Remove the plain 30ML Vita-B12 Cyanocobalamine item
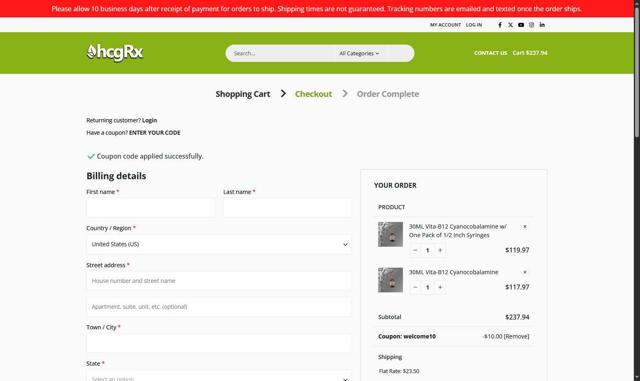Viewport: 640px width, 381px height. click(x=525, y=272)
